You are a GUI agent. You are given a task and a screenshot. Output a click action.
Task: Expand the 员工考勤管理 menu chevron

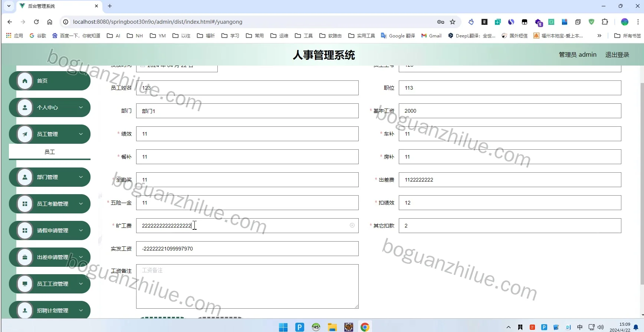81,204
